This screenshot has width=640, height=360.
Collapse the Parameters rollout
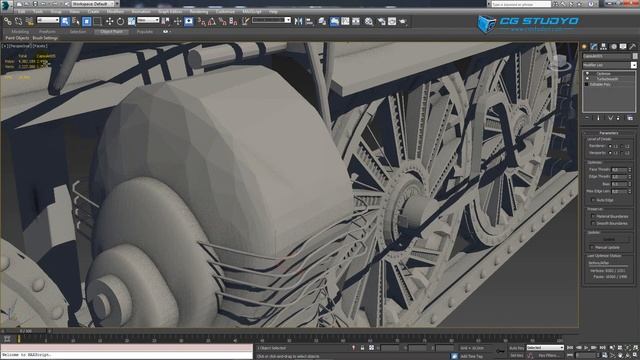tap(608, 133)
